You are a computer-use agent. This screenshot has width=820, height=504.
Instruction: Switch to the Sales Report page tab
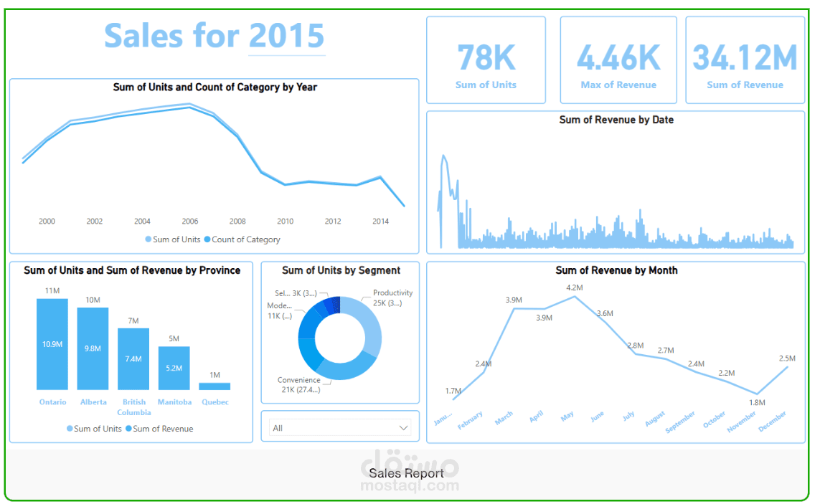pyautogui.click(x=406, y=473)
